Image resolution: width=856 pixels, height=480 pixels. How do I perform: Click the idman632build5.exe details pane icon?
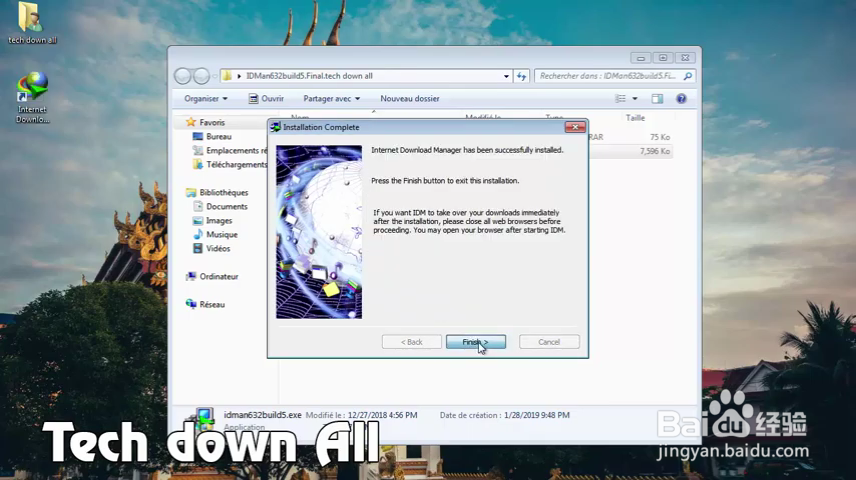201,418
